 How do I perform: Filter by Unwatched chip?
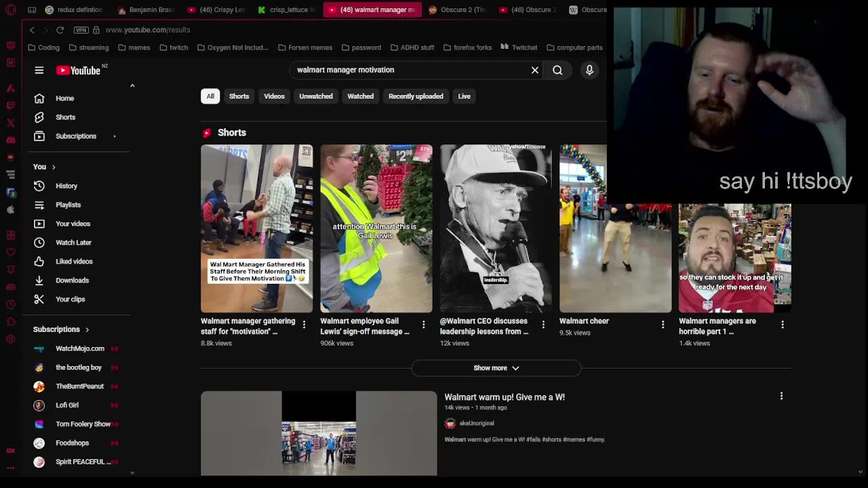(316, 96)
